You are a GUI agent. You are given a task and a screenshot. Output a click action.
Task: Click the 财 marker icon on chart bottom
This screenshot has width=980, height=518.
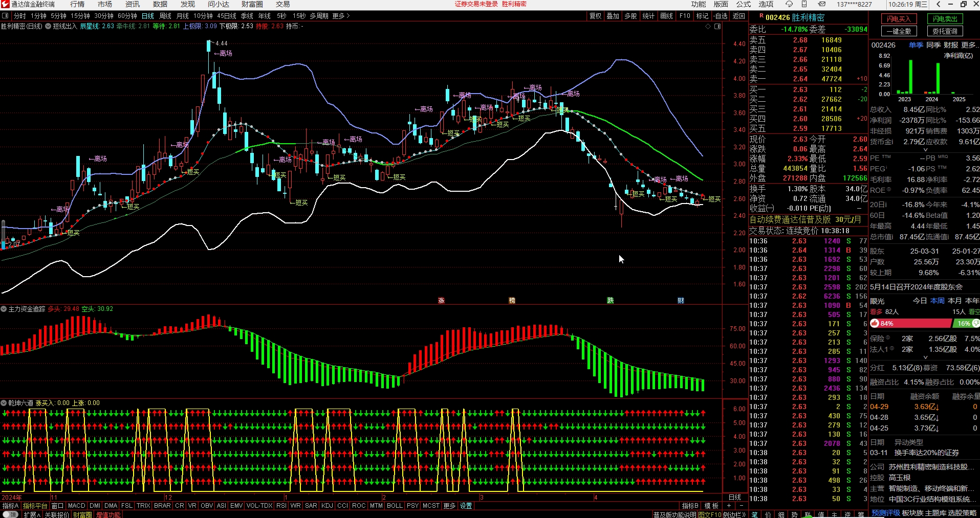[x=681, y=301]
